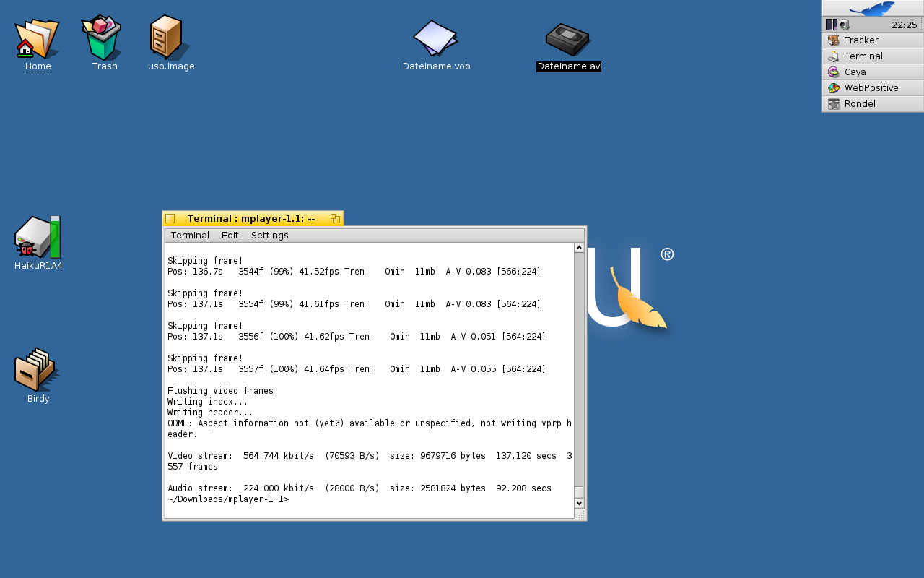
Task: Open the Settings menu in Terminal
Action: click(269, 236)
